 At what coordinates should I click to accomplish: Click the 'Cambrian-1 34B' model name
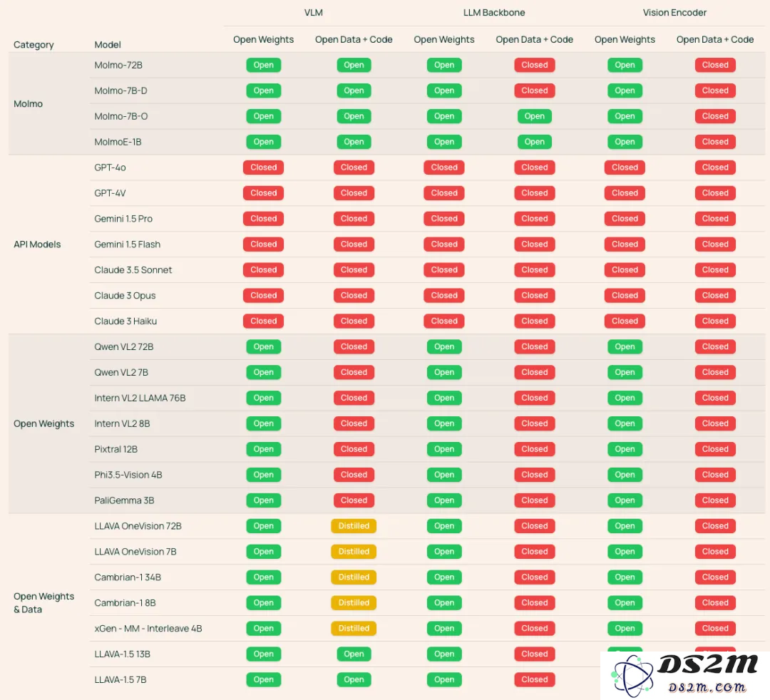click(128, 577)
